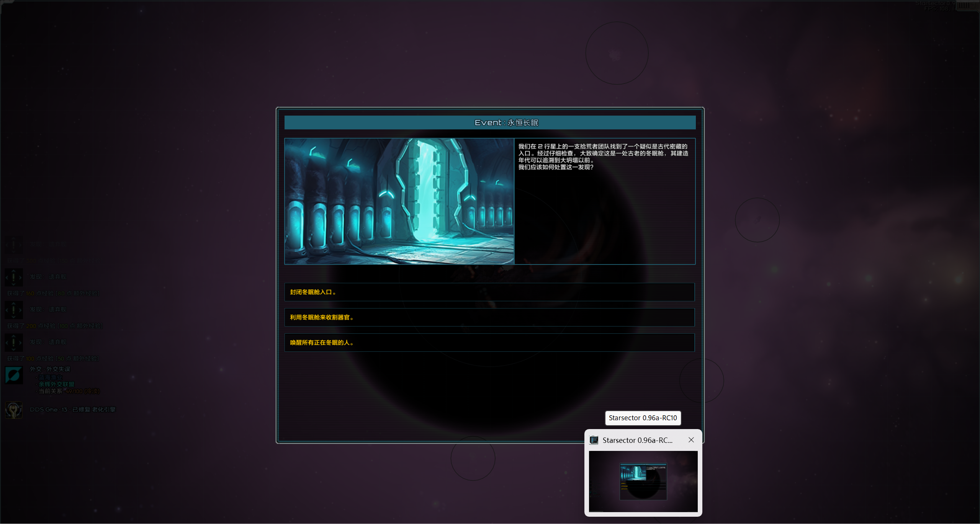Image resolution: width=980 pixels, height=524 pixels.
Task: Click the derelict discovery icon above the 200 XP message
Action: click(x=14, y=310)
